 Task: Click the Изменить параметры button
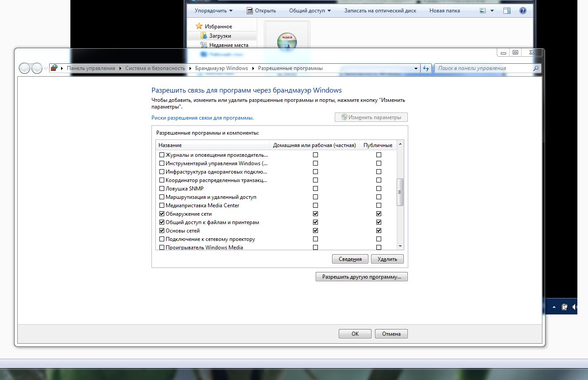click(371, 117)
